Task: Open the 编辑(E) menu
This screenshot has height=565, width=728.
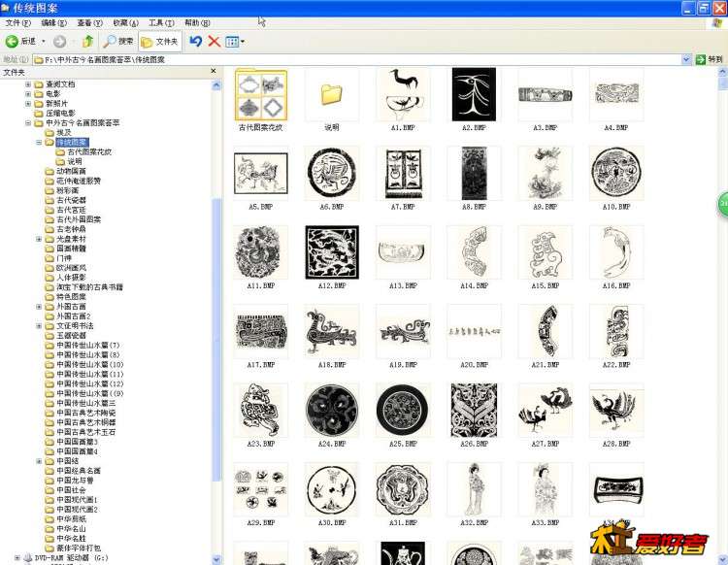Action: pyautogui.click(x=53, y=22)
